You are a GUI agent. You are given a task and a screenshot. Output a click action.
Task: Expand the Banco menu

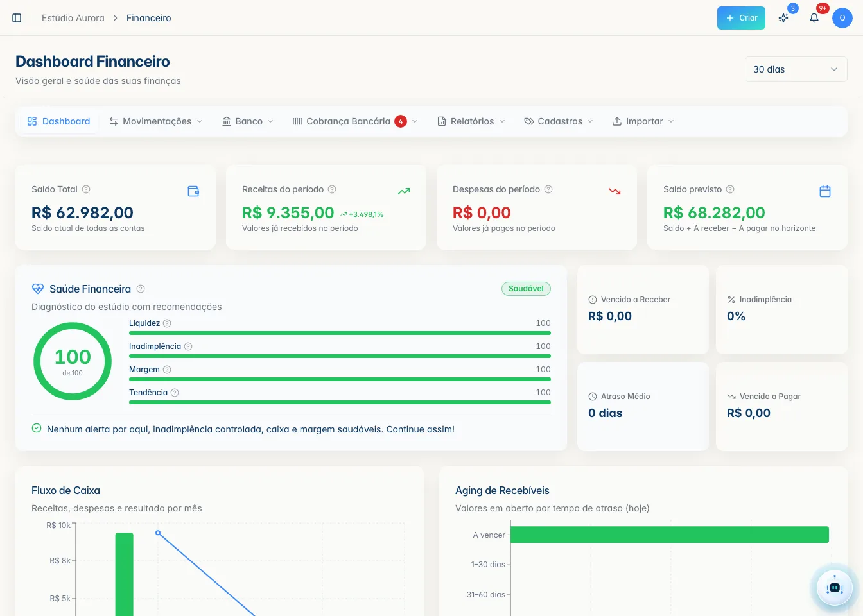(x=248, y=121)
